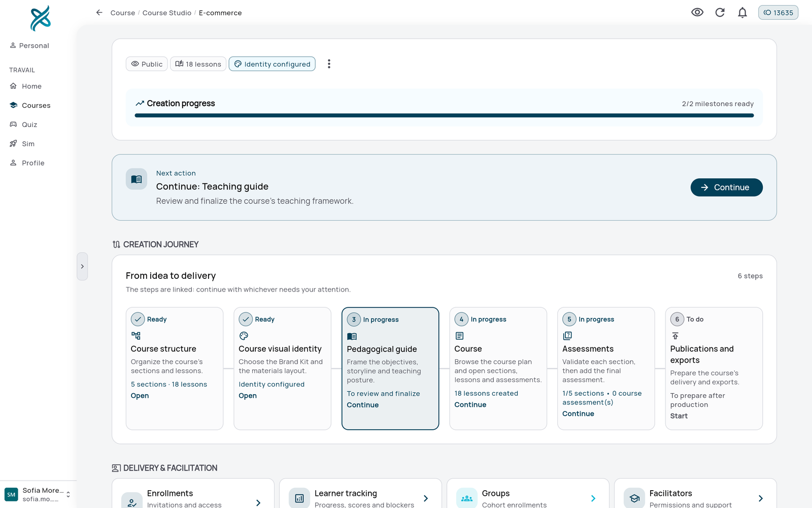The width and height of the screenshot is (812, 508).
Task: Open Sim in the sidebar
Action: pos(28,144)
